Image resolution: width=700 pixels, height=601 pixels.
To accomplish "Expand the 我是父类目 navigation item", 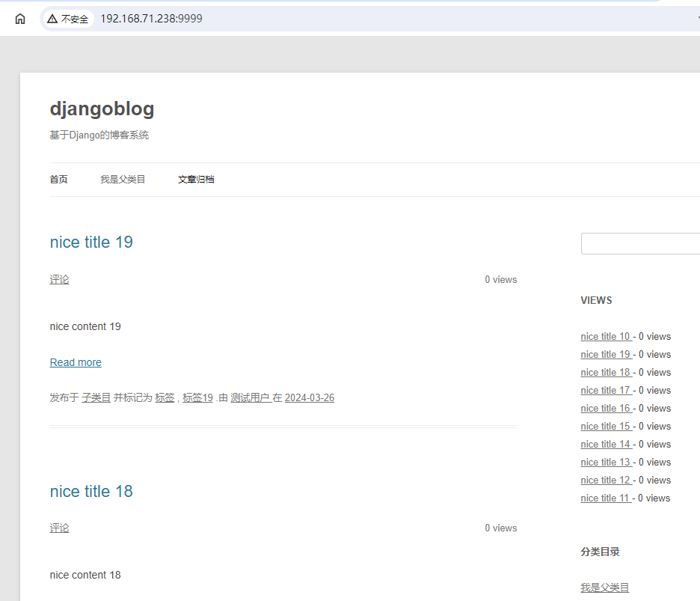I will pyautogui.click(x=123, y=179).
